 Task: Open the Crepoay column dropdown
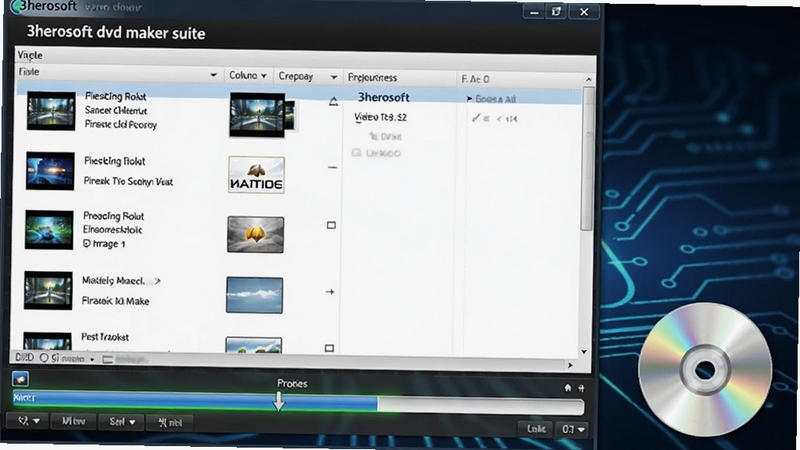(x=334, y=77)
